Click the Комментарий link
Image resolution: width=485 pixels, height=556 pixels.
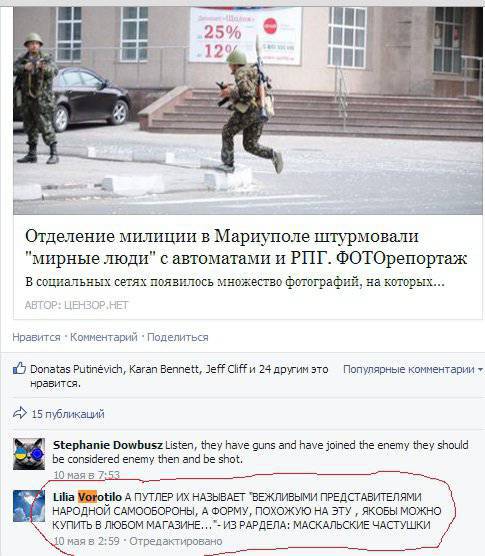tap(104, 337)
